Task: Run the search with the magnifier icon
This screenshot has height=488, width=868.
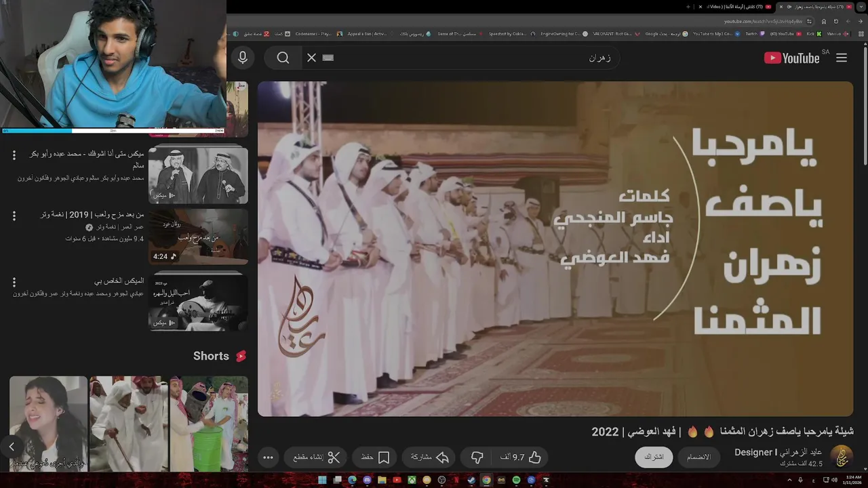Action: point(283,58)
